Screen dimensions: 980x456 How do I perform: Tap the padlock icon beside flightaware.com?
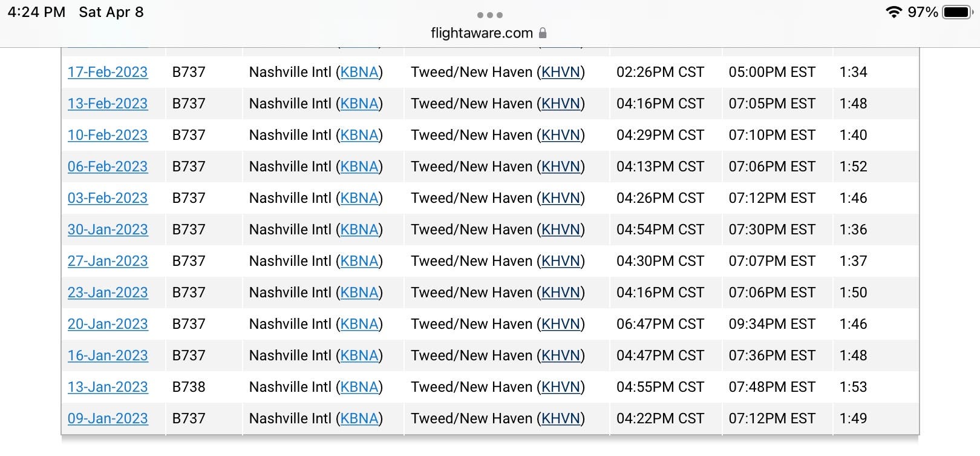[543, 33]
